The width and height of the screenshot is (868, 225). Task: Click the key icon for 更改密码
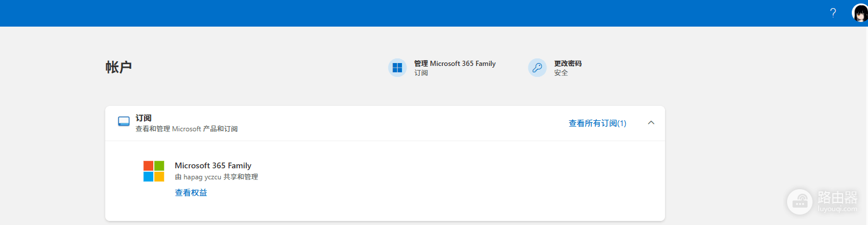(537, 68)
